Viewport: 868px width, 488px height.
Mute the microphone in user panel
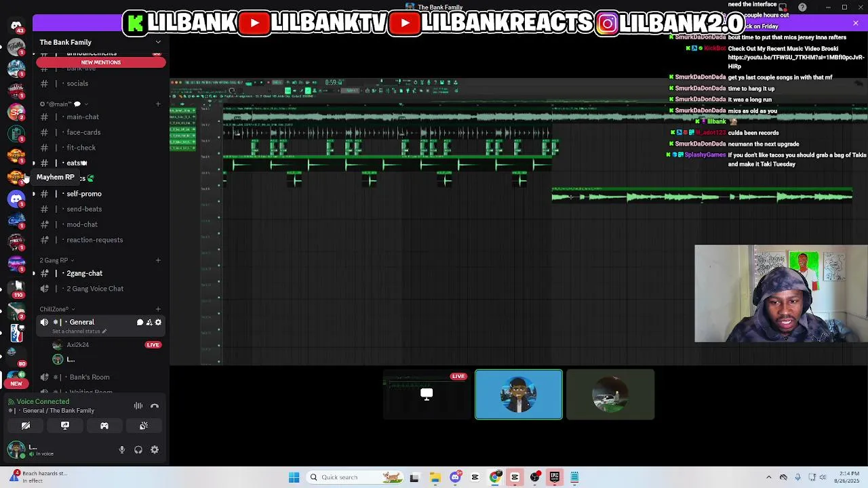pos(122,449)
